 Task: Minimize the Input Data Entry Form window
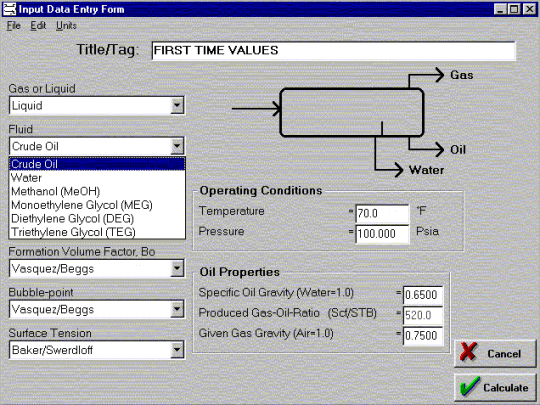point(500,9)
